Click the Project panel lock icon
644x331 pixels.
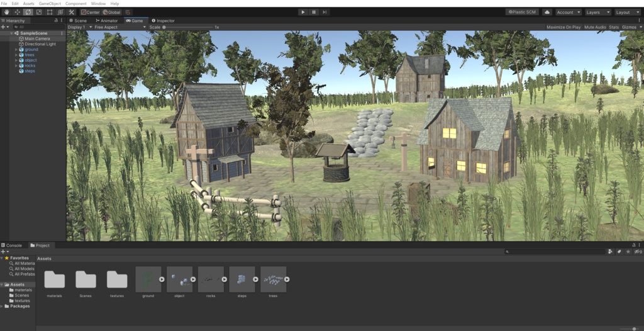coord(634,245)
